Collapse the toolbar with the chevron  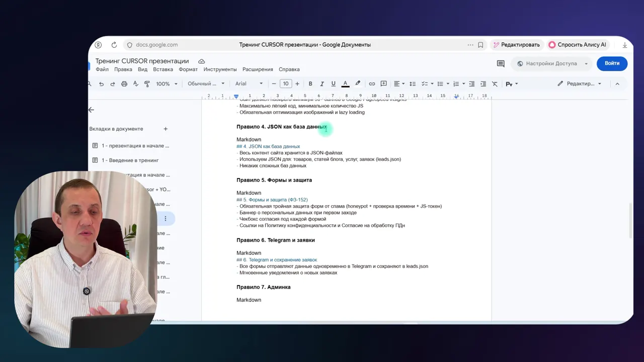coord(617,84)
